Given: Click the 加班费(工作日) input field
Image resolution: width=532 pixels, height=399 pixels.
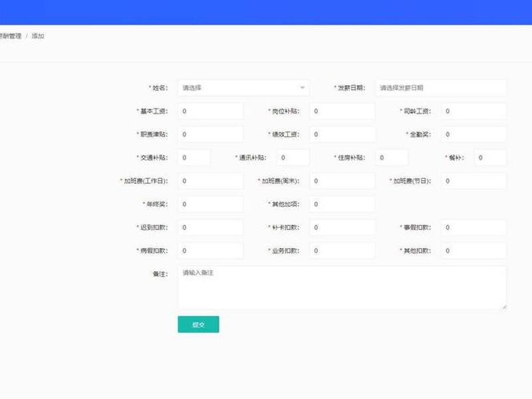Looking at the screenshot, I should pos(210,181).
